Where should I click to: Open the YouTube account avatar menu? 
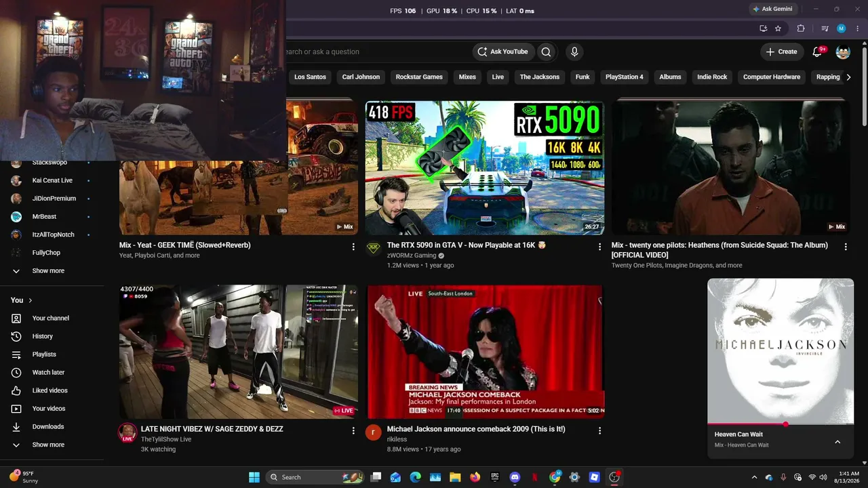[x=843, y=52]
